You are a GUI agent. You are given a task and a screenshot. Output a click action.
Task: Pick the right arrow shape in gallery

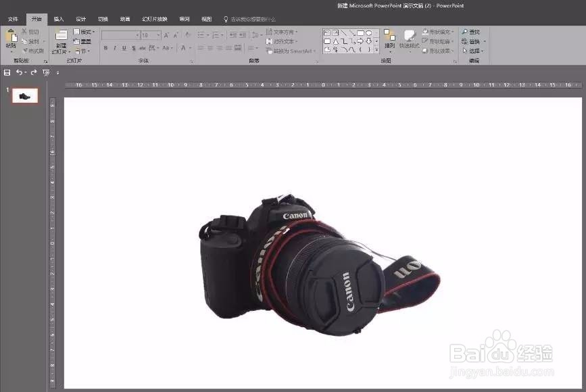(x=360, y=41)
